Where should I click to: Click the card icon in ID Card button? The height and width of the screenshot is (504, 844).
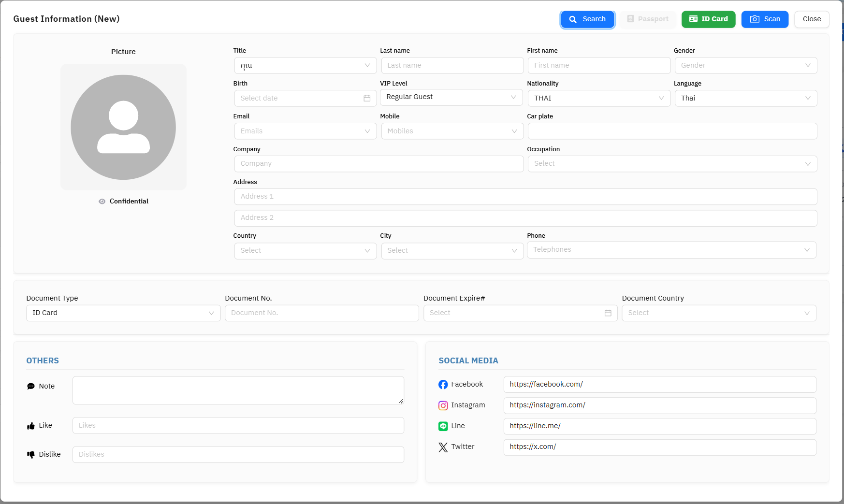click(693, 19)
